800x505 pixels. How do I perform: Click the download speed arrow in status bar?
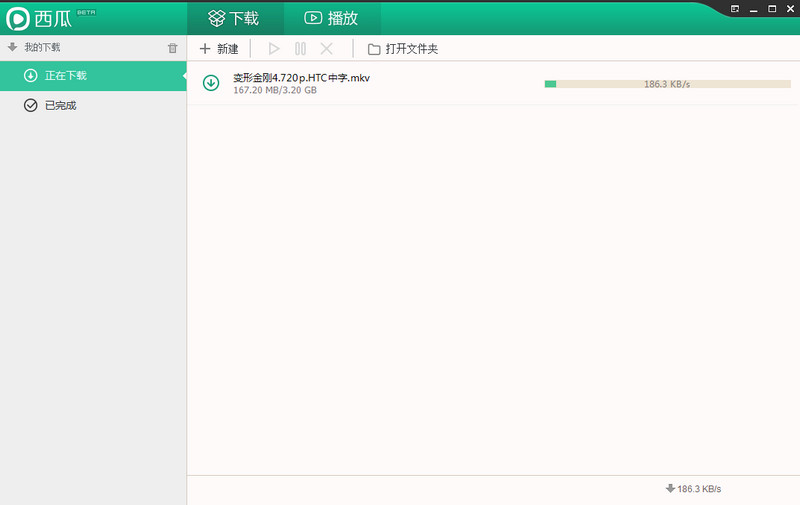[670, 489]
